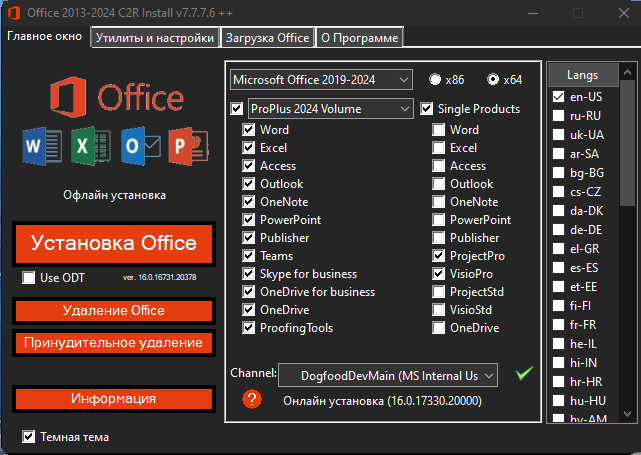The image size is (641, 455).
Task: Open the Channel DogfoodDevMain dropdown
Action: click(x=388, y=375)
